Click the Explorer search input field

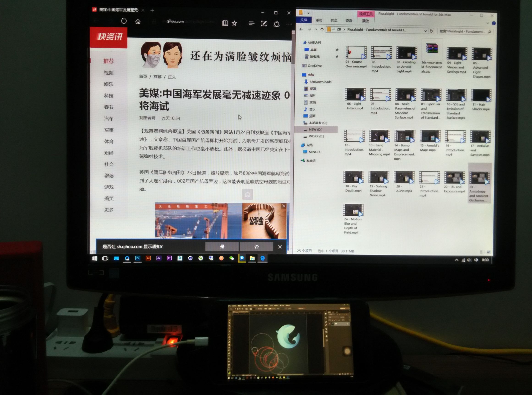(x=462, y=32)
